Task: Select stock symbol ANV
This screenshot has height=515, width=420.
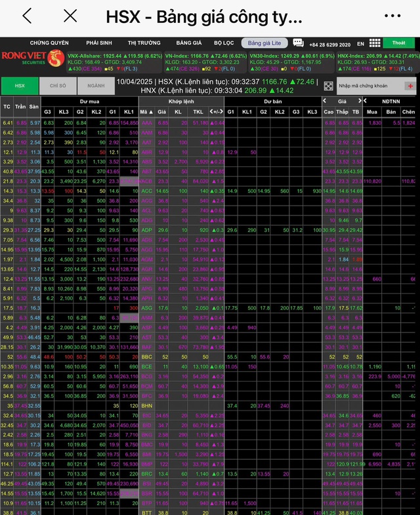Action: pyautogui.click(x=147, y=279)
